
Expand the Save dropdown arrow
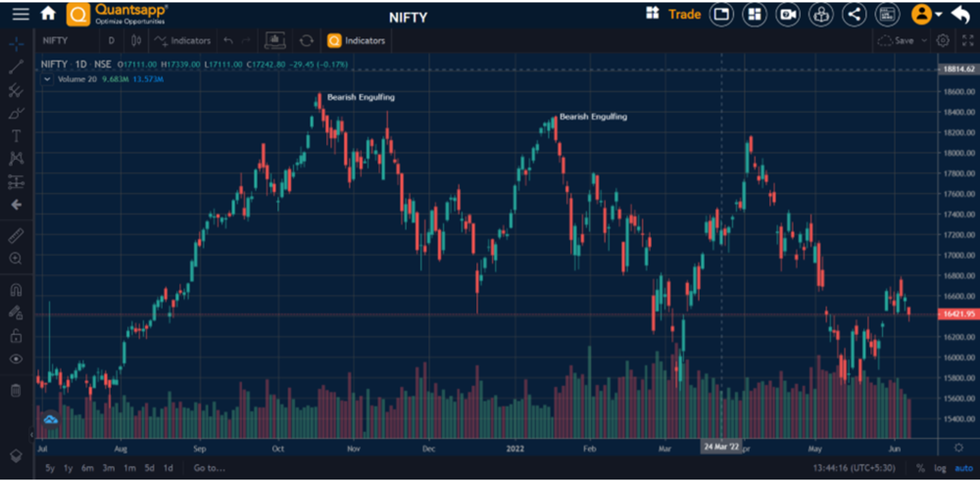coord(924,41)
